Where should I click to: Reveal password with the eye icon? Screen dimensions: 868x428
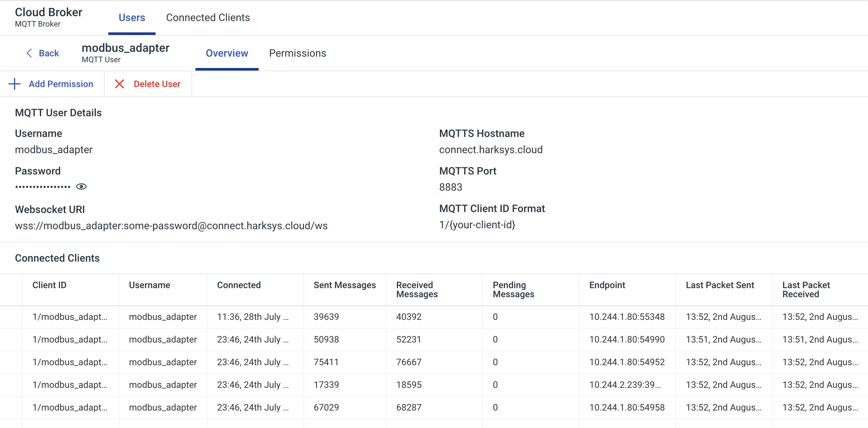81,187
